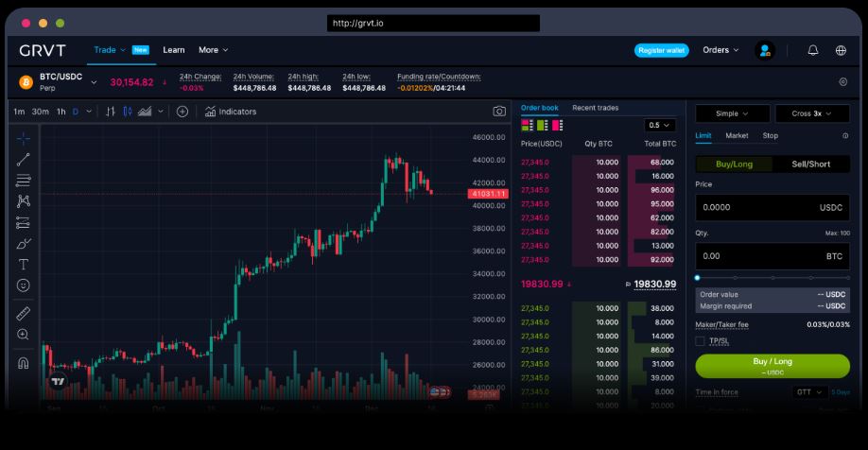The width and height of the screenshot is (868, 450).
Task: Select the forecasting and measurement tool
Action: tap(24, 222)
